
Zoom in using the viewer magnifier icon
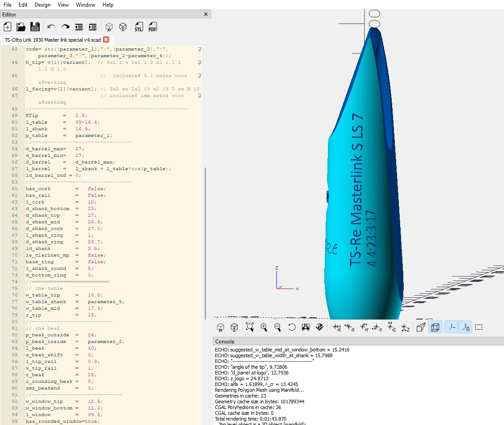tap(264, 328)
